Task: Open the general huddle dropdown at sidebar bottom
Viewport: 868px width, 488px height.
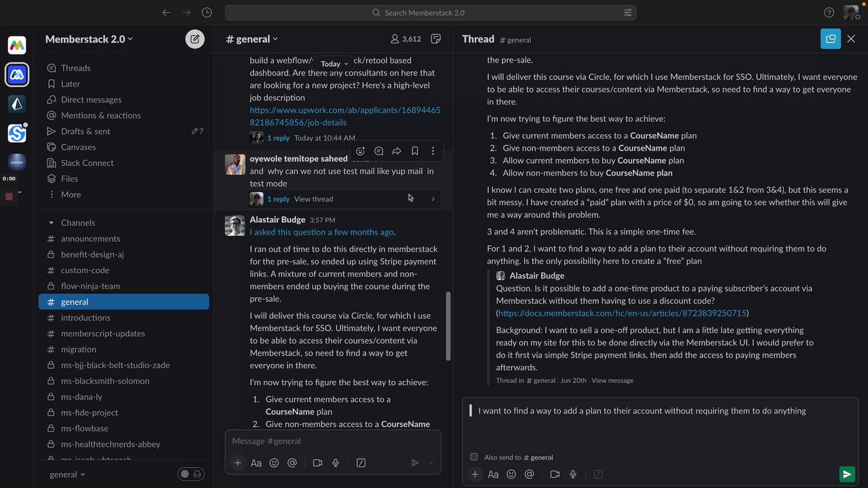Action: 67,474
